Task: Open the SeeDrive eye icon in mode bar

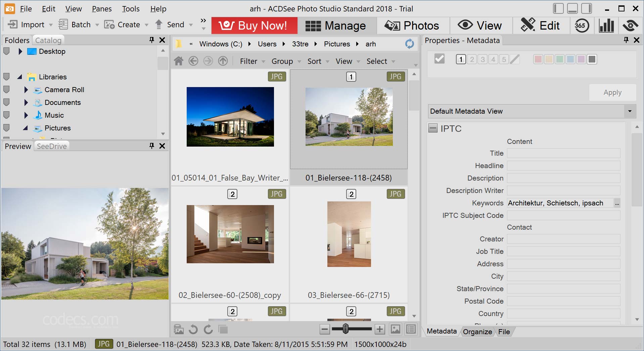Action: (630, 26)
